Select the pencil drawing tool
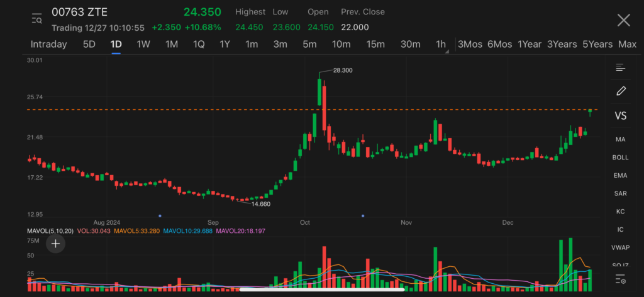The height and width of the screenshot is (297, 644). 621,91
